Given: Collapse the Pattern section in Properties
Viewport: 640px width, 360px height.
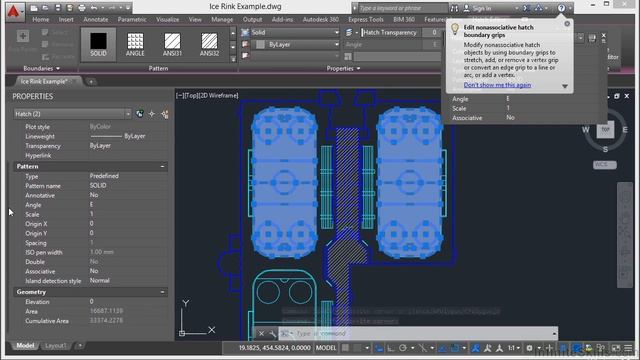Looking at the screenshot, I should [x=162, y=167].
